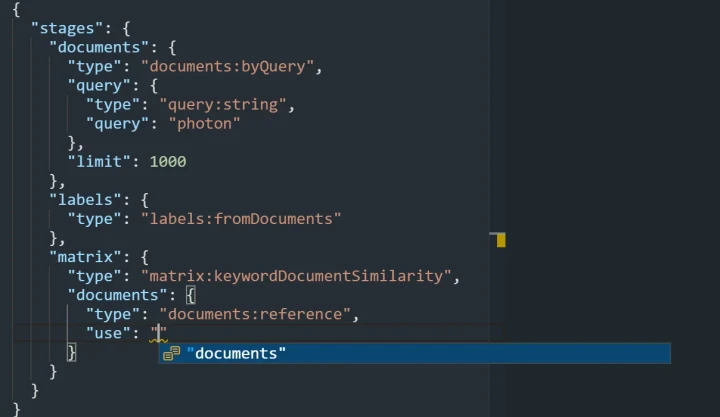Click the "photon" query value
The image size is (720, 417).
click(204, 124)
